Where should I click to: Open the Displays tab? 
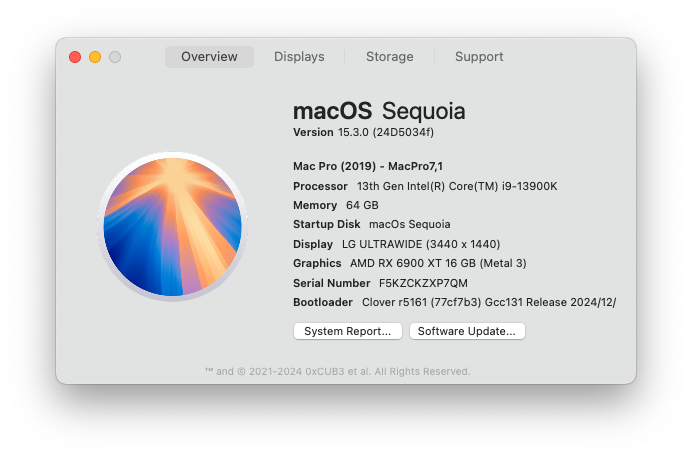pos(299,57)
